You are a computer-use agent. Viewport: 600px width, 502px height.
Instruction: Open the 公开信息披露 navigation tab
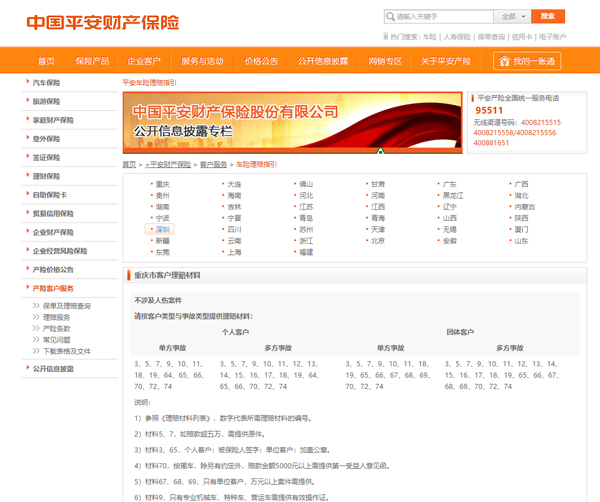323,61
